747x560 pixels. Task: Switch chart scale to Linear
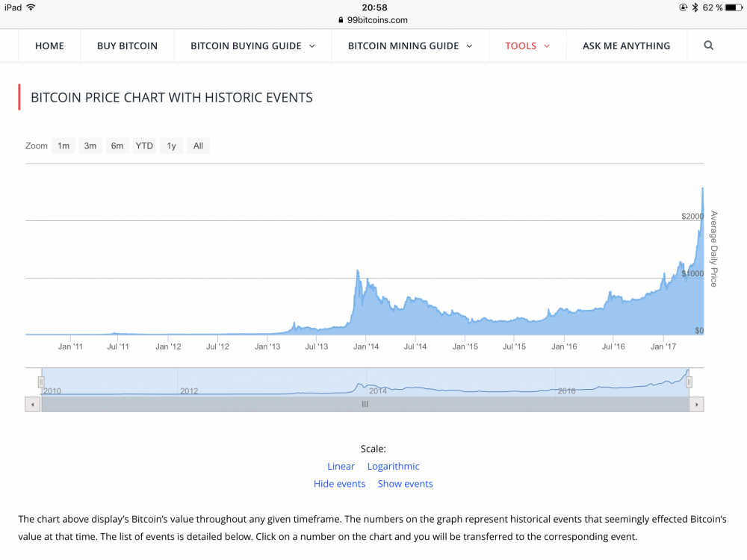click(x=341, y=466)
